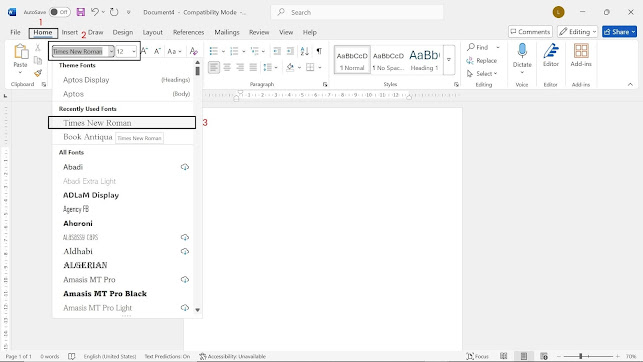
Task: Switch to Web Layout view
Action: click(x=544, y=356)
